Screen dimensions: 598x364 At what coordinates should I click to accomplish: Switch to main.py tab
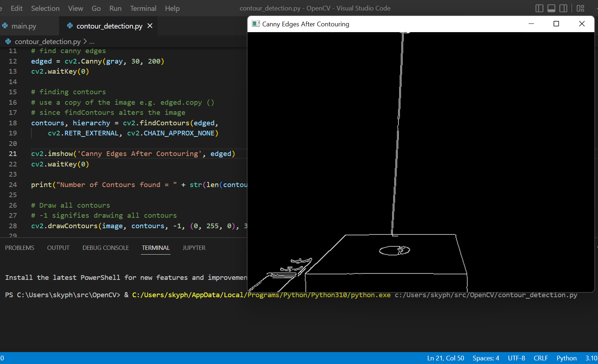pos(23,26)
